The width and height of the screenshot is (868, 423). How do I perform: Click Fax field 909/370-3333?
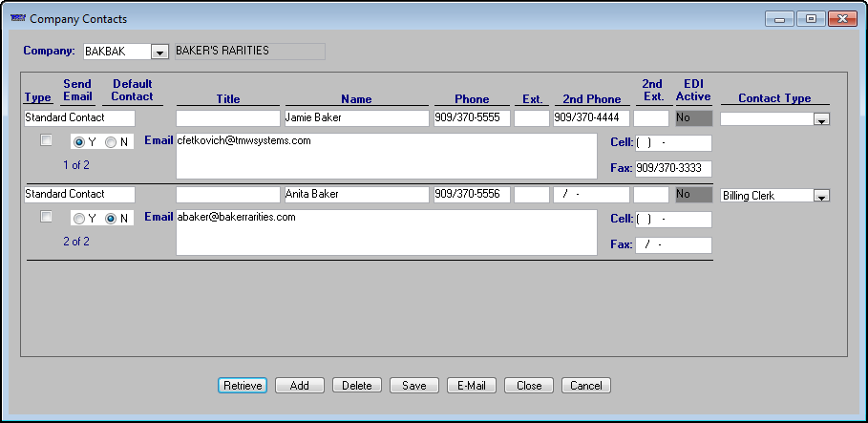tap(673, 168)
